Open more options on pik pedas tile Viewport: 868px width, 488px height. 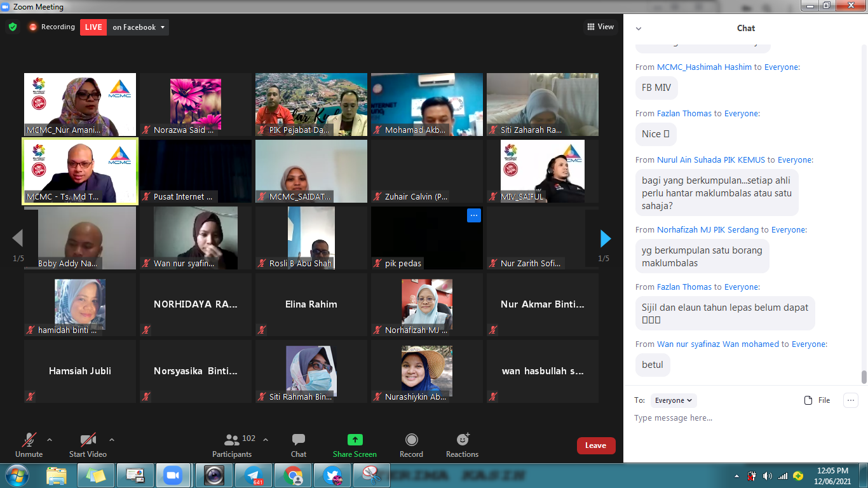[473, 216]
